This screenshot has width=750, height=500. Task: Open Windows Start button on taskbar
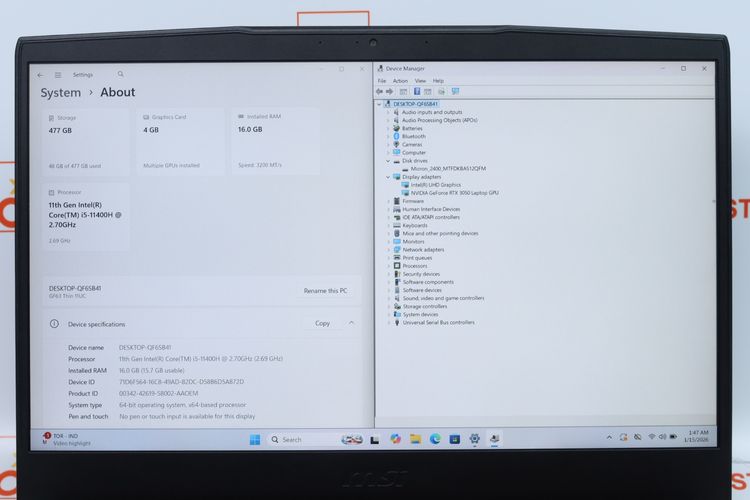pyautogui.click(x=255, y=439)
